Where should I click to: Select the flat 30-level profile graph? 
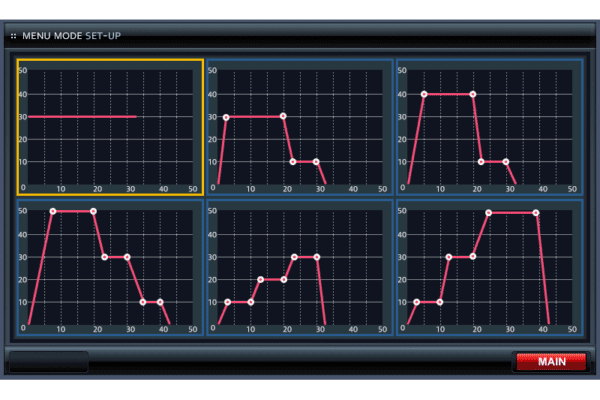pyautogui.click(x=110, y=127)
